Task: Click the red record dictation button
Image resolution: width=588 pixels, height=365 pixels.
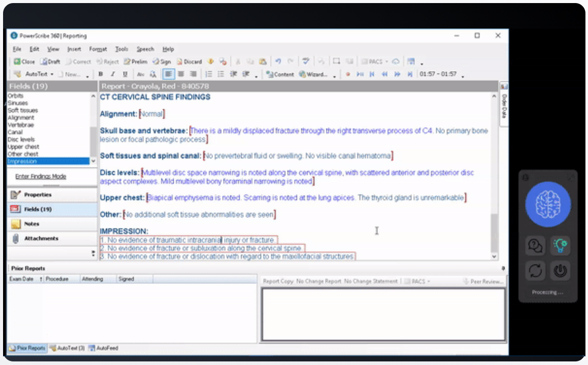Action: 348,75
